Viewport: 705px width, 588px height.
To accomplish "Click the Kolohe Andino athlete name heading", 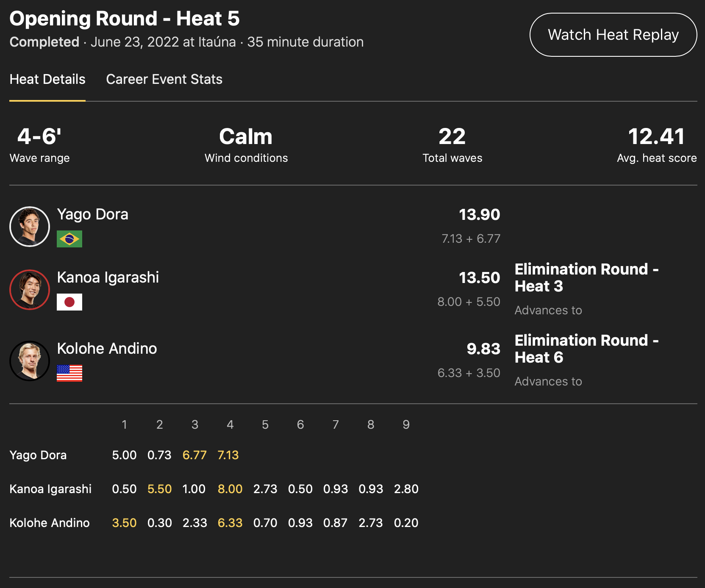I will [107, 349].
